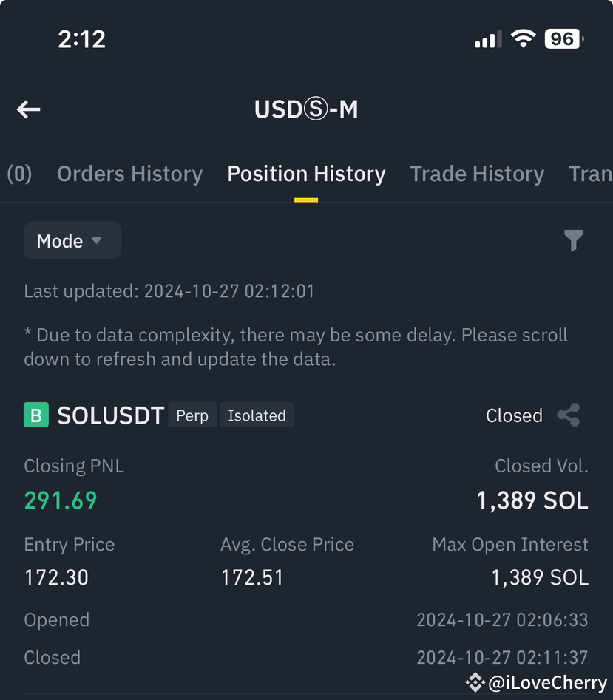This screenshot has height=700, width=613.
Task: Select the (0) tab at left
Action: [19, 174]
